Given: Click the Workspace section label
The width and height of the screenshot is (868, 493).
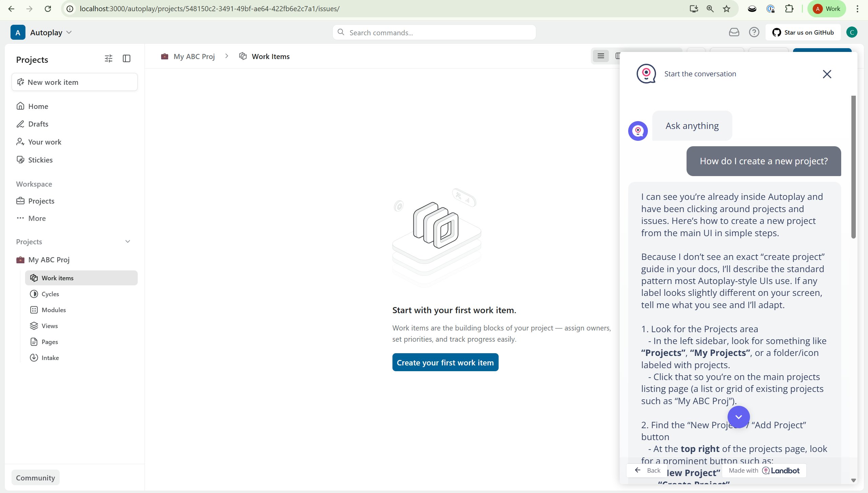Looking at the screenshot, I should click(x=34, y=184).
